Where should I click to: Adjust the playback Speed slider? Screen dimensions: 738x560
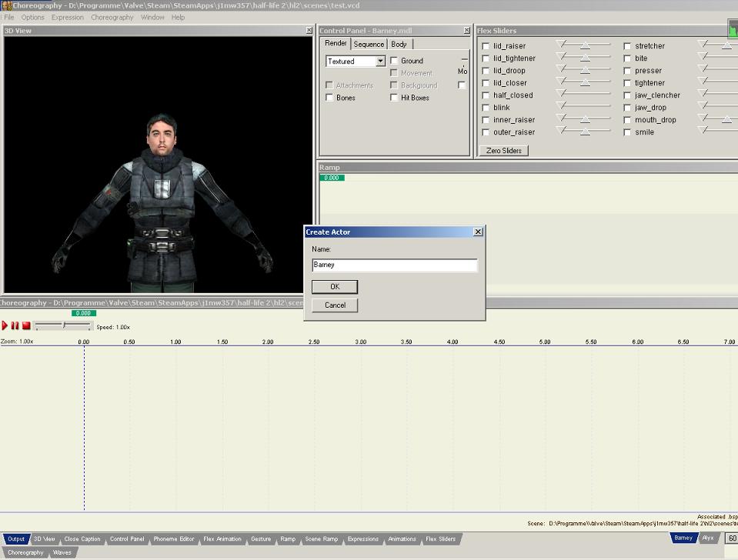[63, 325]
